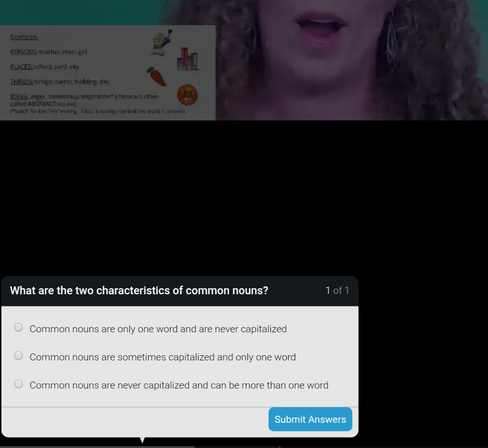This screenshot has width=488, height=448.
Task: Select 'never capitalized and more than one word' option
Action: pos(18,384)
